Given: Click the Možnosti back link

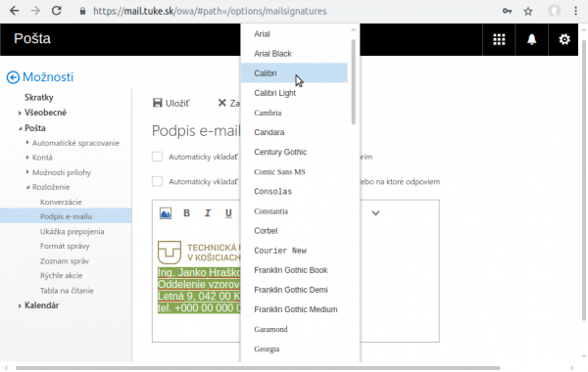Looking at the screenshot, I should (48, 77).
